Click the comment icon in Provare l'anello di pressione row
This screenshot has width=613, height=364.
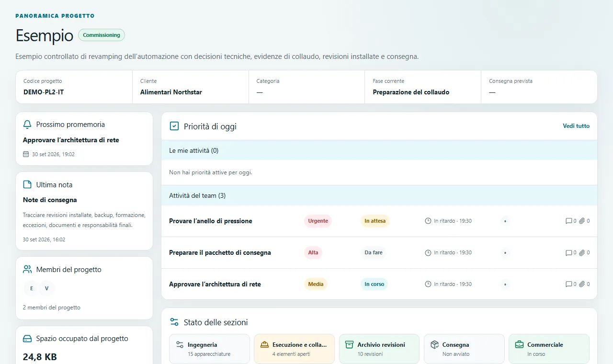(x=568, y=221)
